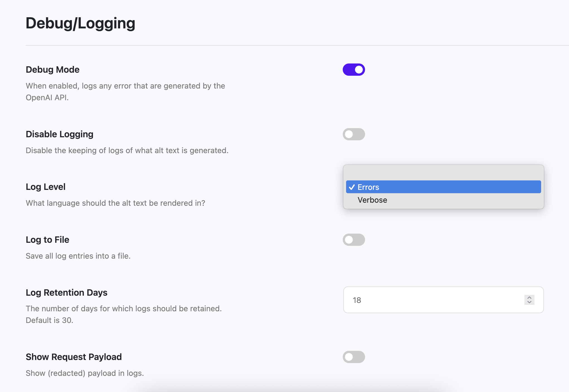Click the "Default is 30" description text
Viewport: 569px width, 392px height.
coord(49,320)
